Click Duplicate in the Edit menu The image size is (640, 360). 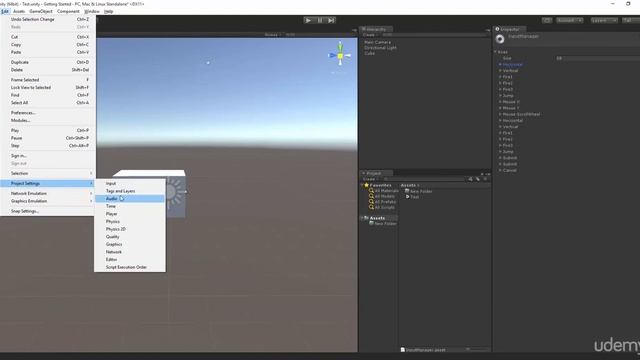pyautogui.click(x=48, y=62)
